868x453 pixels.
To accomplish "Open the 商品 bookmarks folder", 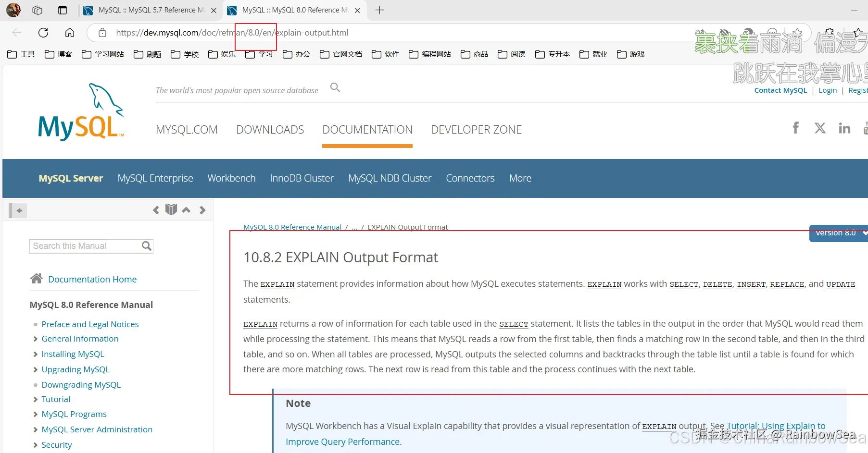I will [474, 54].
